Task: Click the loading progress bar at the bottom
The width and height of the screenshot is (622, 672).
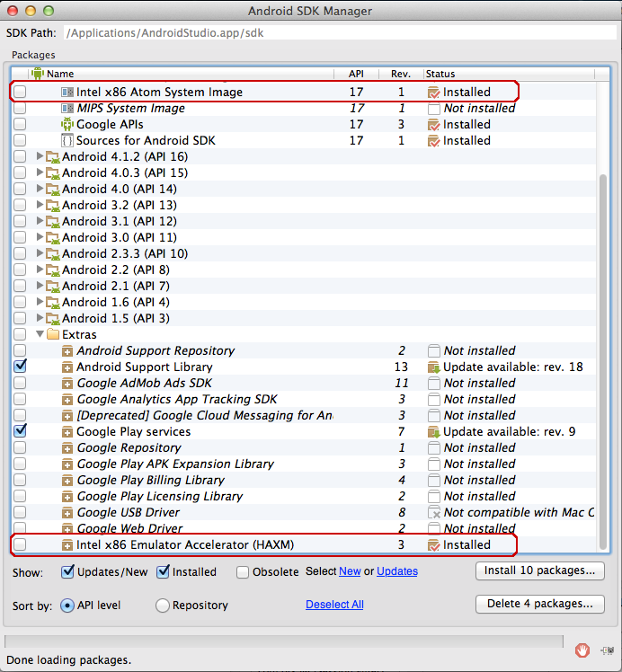Action: 283,641
